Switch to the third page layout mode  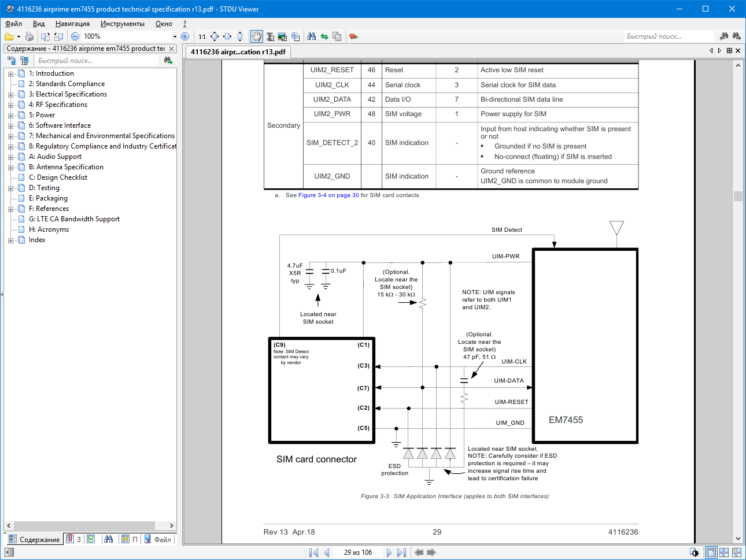tap(737, 552)
